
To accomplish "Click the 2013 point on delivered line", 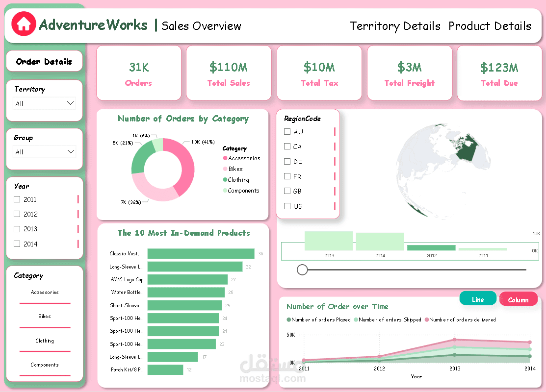I will (x=454, y=340).
